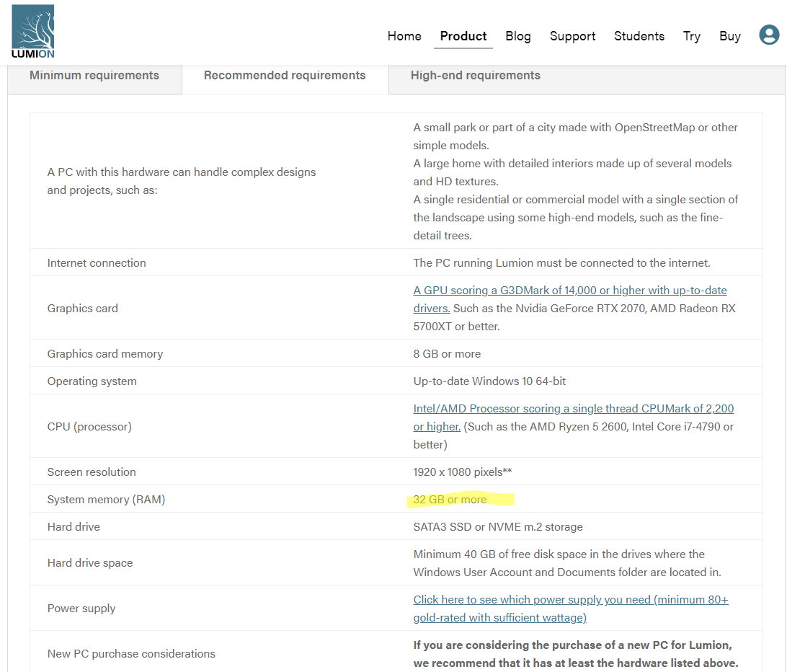Viewport: 787px width, 672px height.
Task: Click the 'Operating system' label
Action: coord(92,381)
